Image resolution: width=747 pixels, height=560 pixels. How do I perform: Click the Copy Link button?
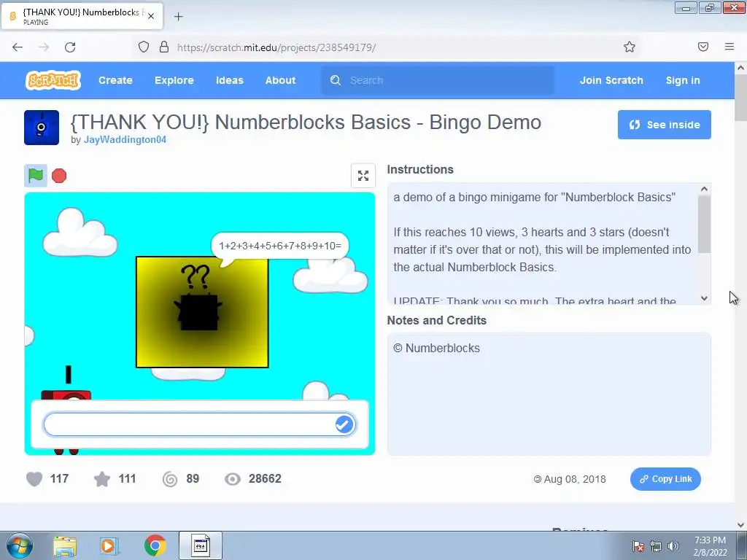665,479
